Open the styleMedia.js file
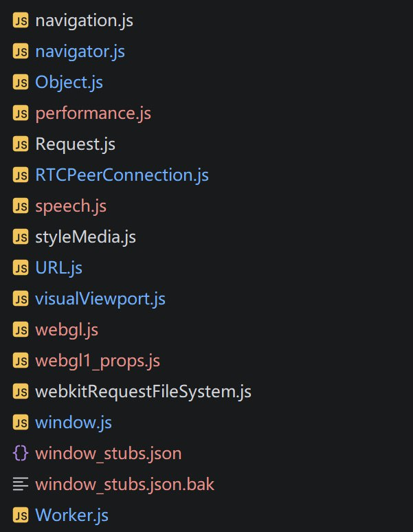 click(x=85, y=237)
